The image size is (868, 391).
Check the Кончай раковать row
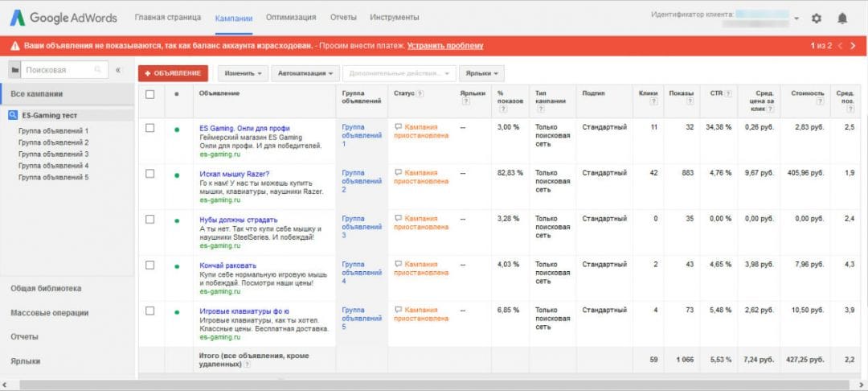click(150, 265)
